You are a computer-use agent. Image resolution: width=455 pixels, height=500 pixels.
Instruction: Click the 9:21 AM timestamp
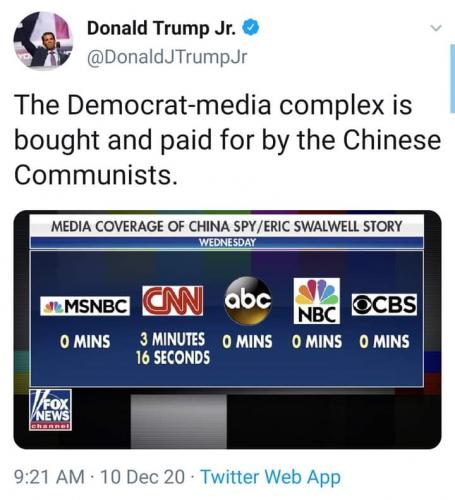tap(49, 477)
